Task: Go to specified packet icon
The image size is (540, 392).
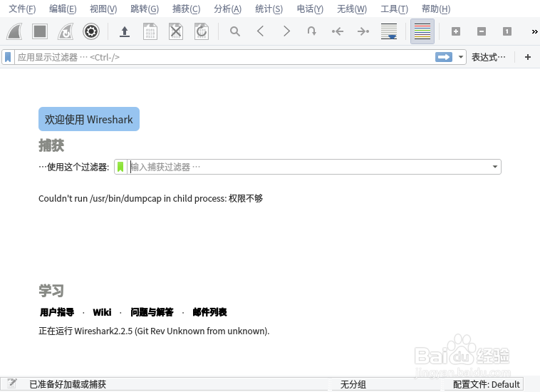Action: coord(311,31)
